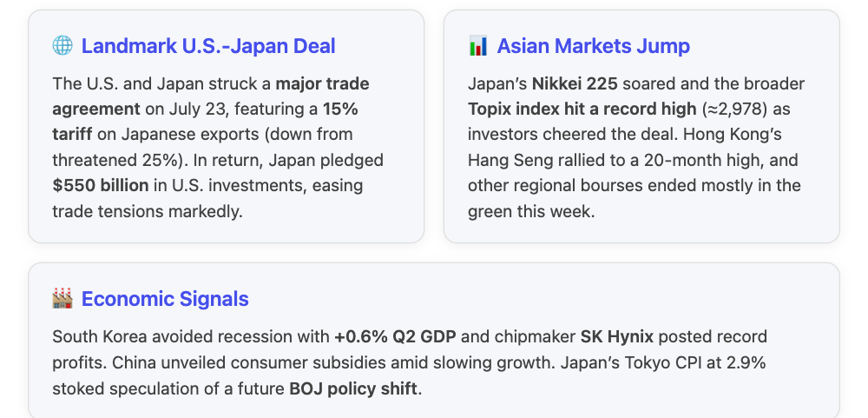This screenshot has height=418, width=868.
Task: Click the bold "BOJ policy shift" text
Action: 353,388
